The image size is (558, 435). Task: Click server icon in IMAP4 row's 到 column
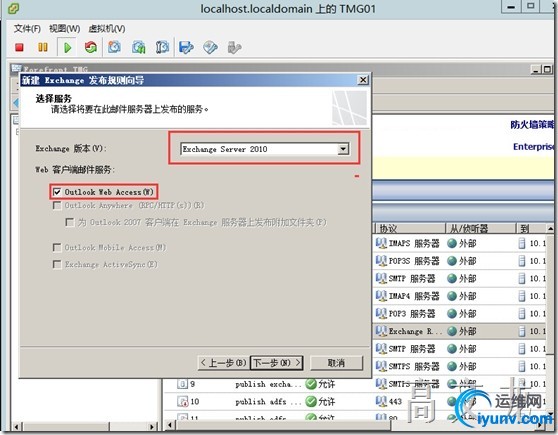tap(522, 296)
